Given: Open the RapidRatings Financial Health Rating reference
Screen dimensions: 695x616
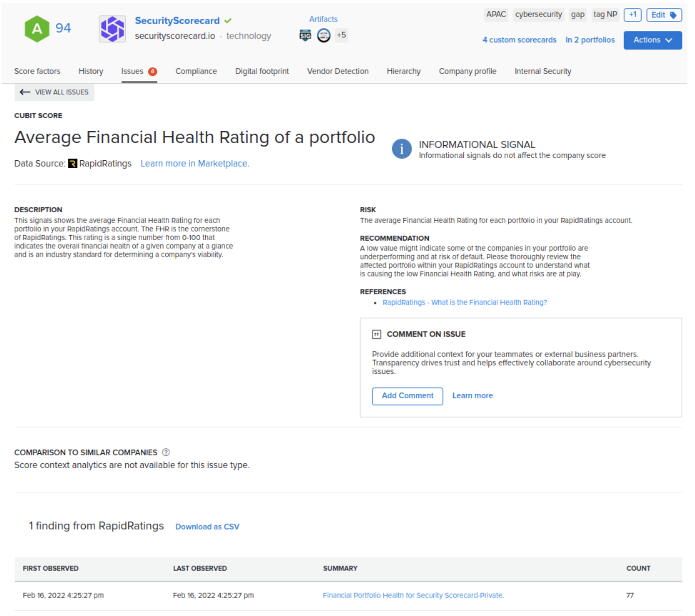Looking at the screenshot, I should coord(465,303).
